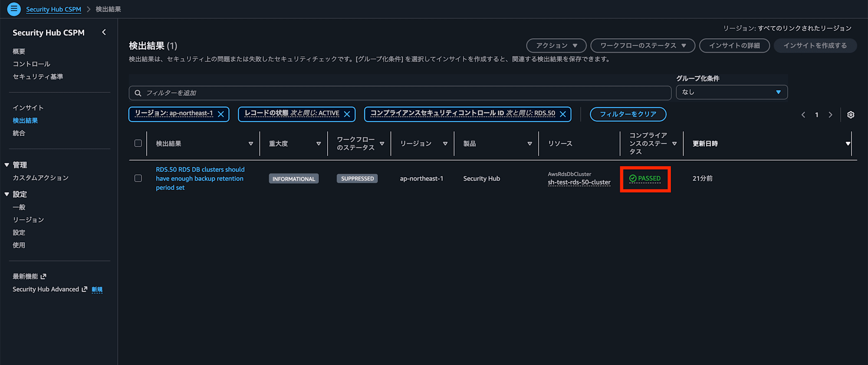Viewport: 868px width, 365px height.
Task: Collapse the 管理 section
Action: [7, 165]
